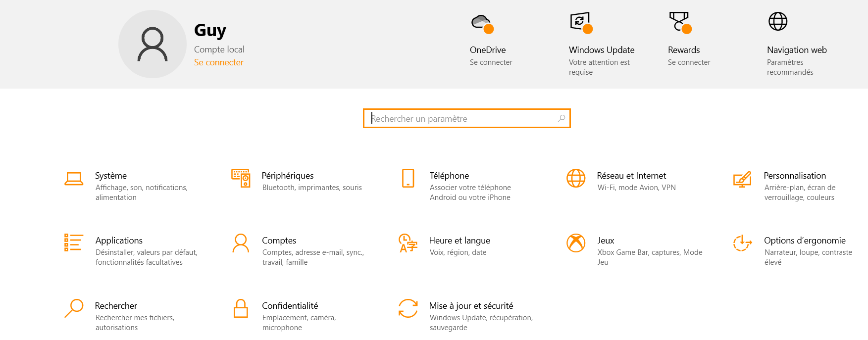The image size is (868, 340).
Task: Click the orange Se connecter link under Compte local
Action: [219, 62]
